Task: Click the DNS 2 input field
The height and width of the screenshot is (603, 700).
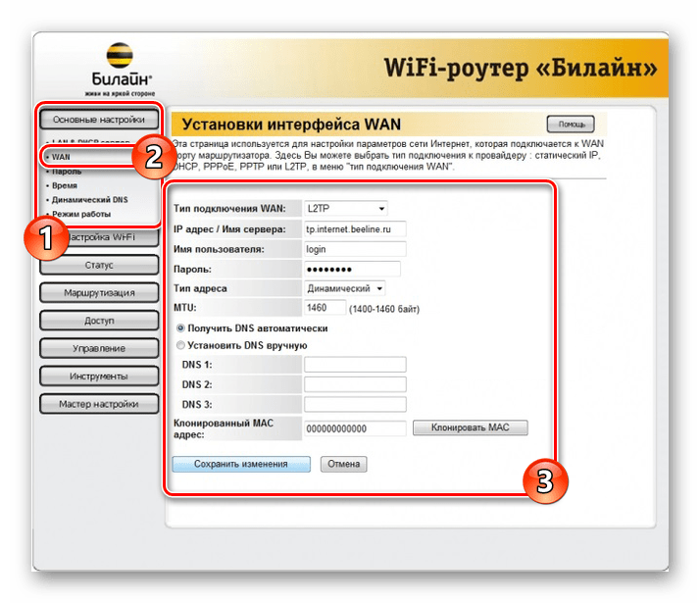Action: tap(355, 384)
